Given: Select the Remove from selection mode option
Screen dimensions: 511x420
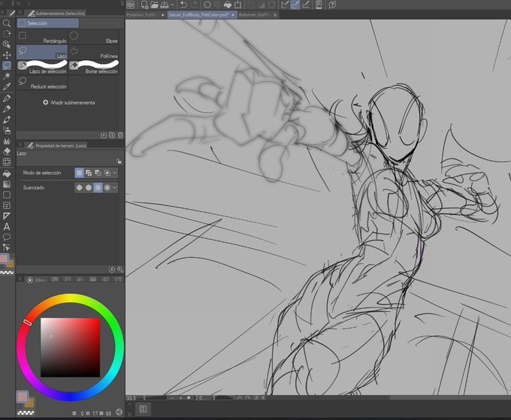Looking at the screenshot, I should coord(98,173).
